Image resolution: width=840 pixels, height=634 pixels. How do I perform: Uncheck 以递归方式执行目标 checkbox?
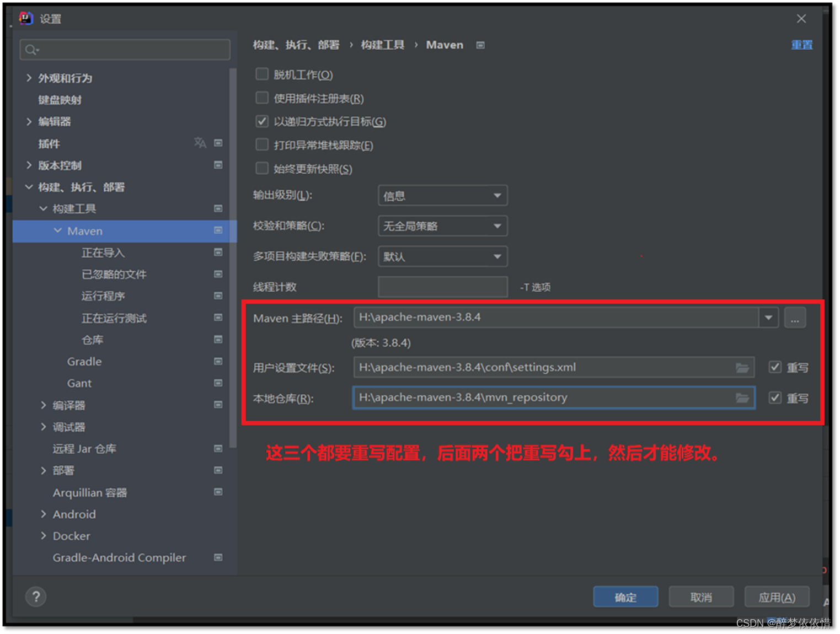click(x=262, y=121)
